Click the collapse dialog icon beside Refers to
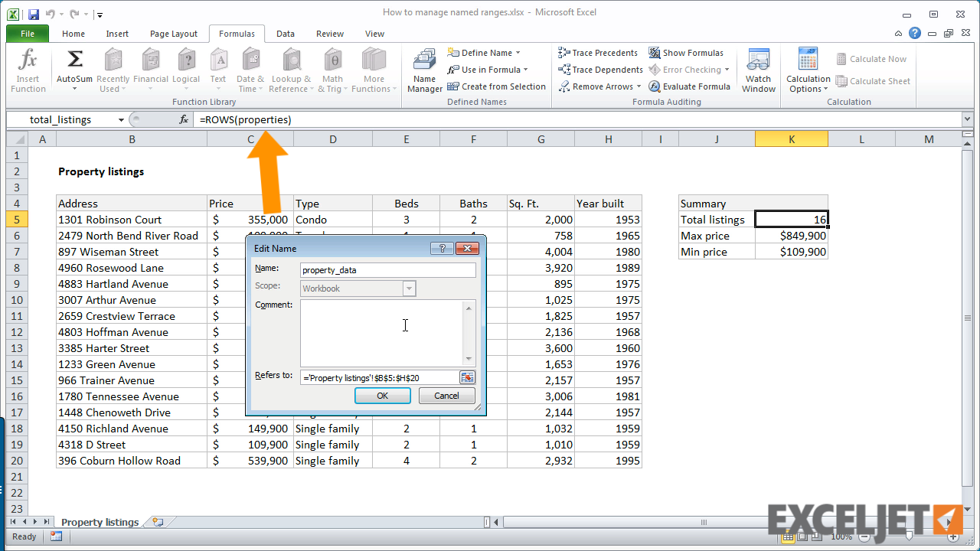 coord(467,377)
